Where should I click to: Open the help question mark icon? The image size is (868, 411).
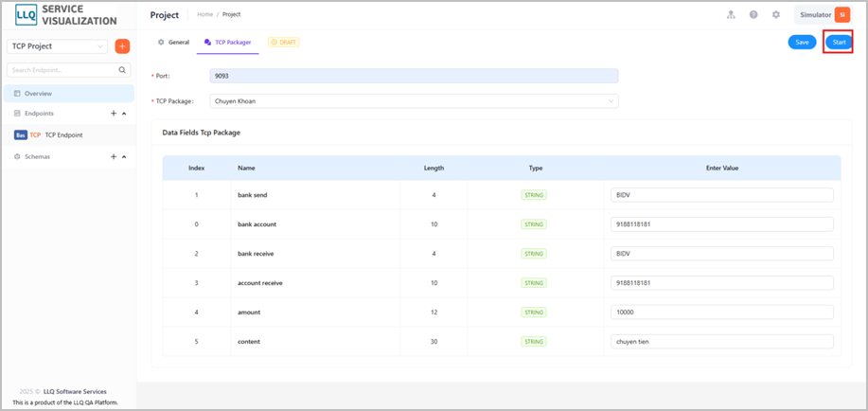click(x=753, y=15)
